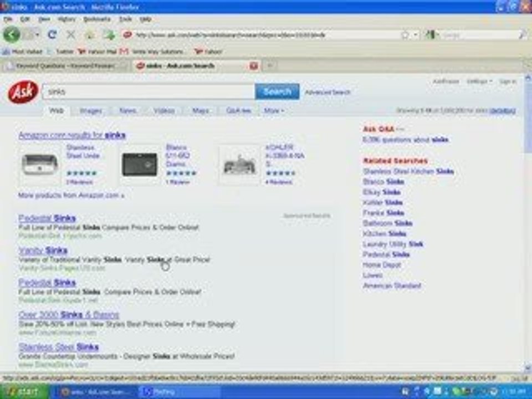The width and height of the screenshot is (532, 399).
Task: Open the Advanced Search link
Action: tap(328, 93)
